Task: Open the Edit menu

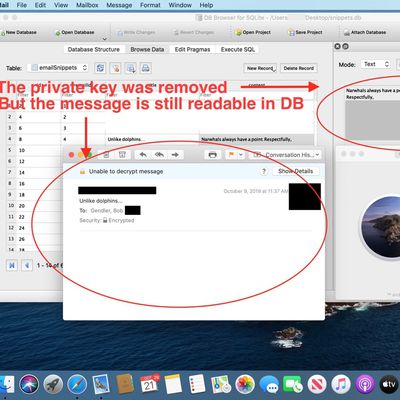Action: pos(40,5)
